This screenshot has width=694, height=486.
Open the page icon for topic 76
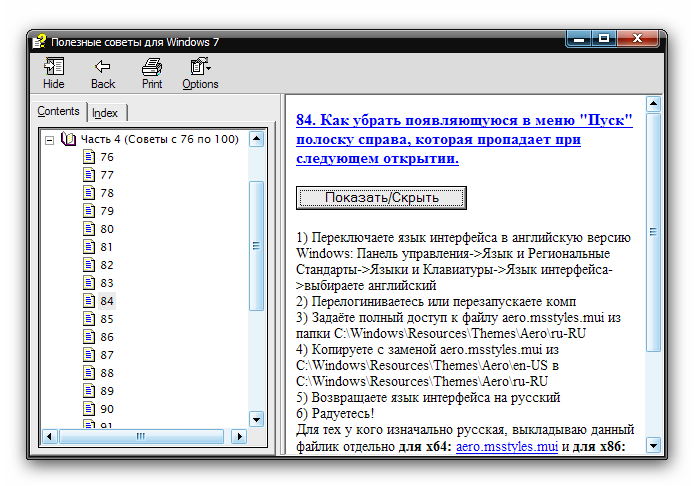coord(88,157)
